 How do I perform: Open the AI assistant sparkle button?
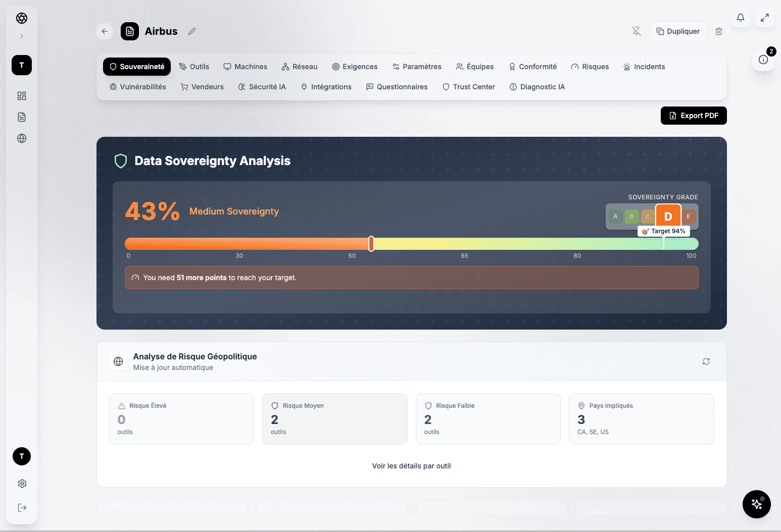point(756,504)
